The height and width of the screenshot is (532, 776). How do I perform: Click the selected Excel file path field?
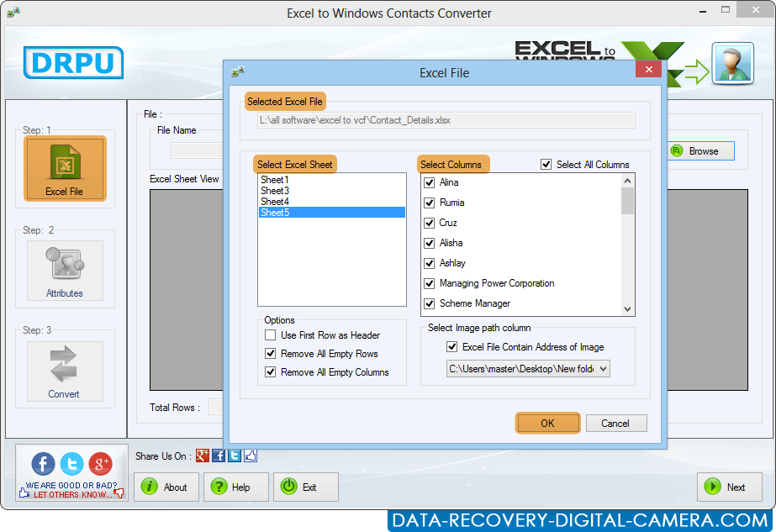point(446,120)
